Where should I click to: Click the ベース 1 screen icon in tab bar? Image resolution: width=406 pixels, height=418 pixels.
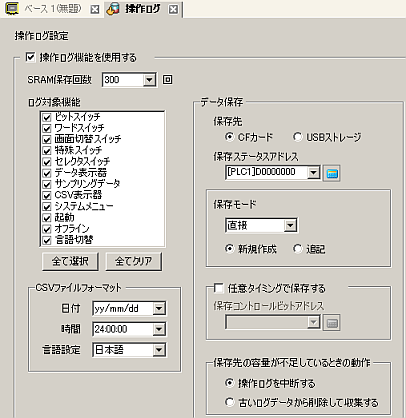point(12,9)
